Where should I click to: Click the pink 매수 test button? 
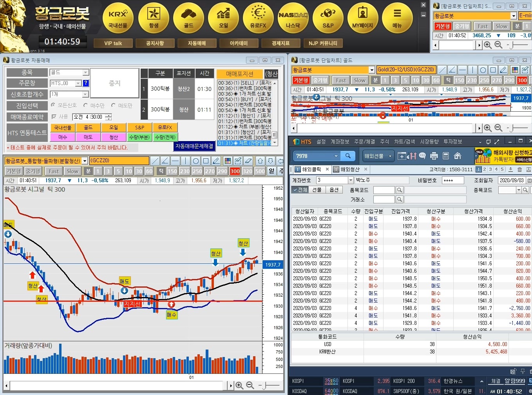click(63, 137)
